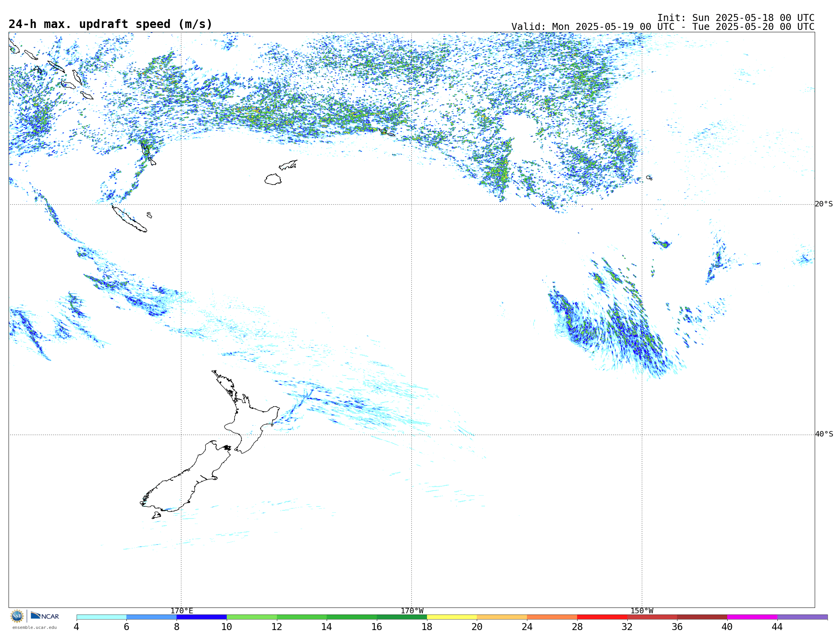Click Fiji's Viti Levu island outline
The image size is (840, 632).
[273, 179]
